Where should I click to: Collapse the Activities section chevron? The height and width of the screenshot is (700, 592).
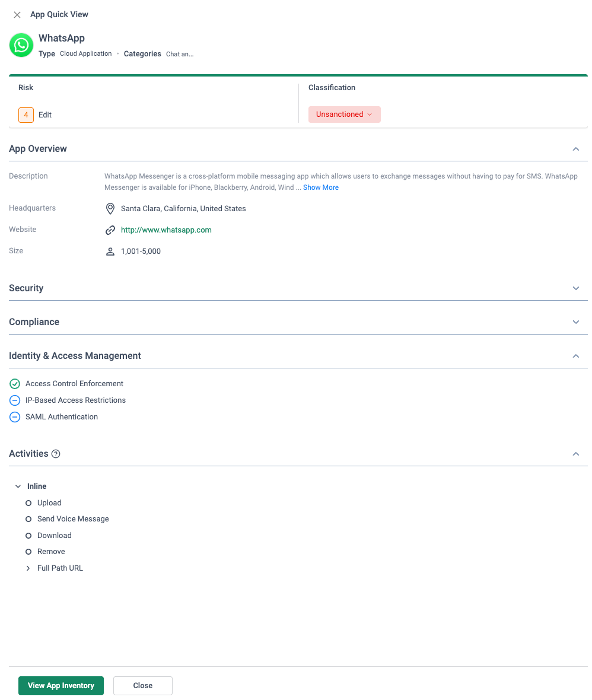point(575,454)
